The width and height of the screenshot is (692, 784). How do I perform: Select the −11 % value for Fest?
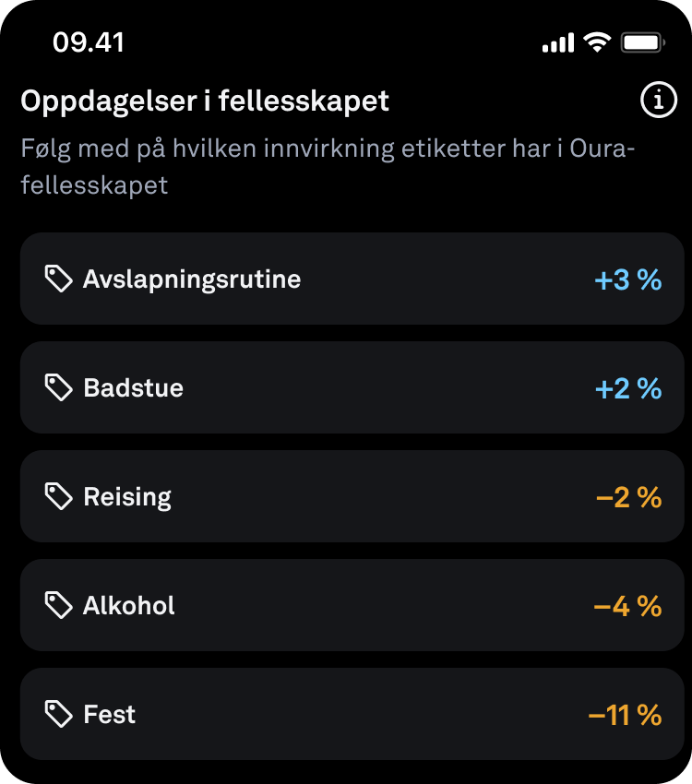pos(625,715)
